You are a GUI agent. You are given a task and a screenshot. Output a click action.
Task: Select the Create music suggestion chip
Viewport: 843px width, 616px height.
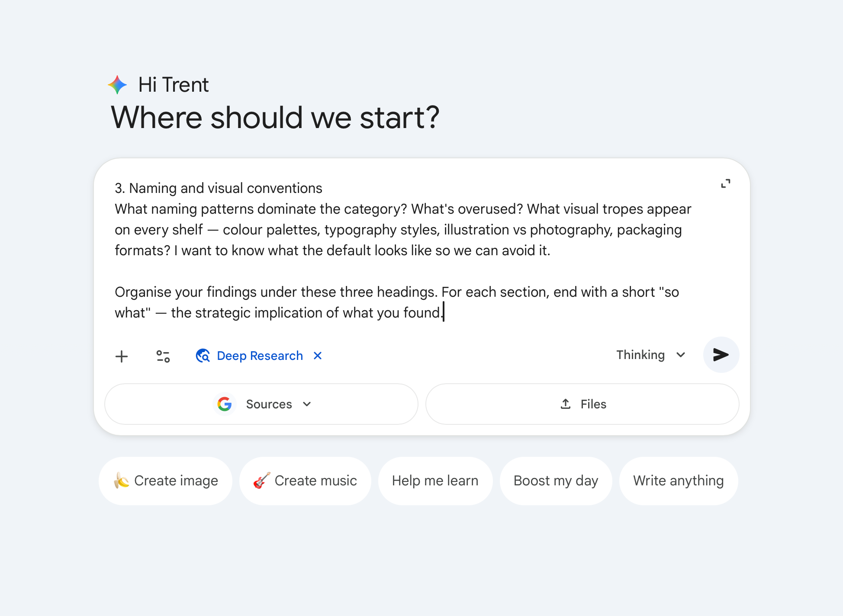point(305,481)
